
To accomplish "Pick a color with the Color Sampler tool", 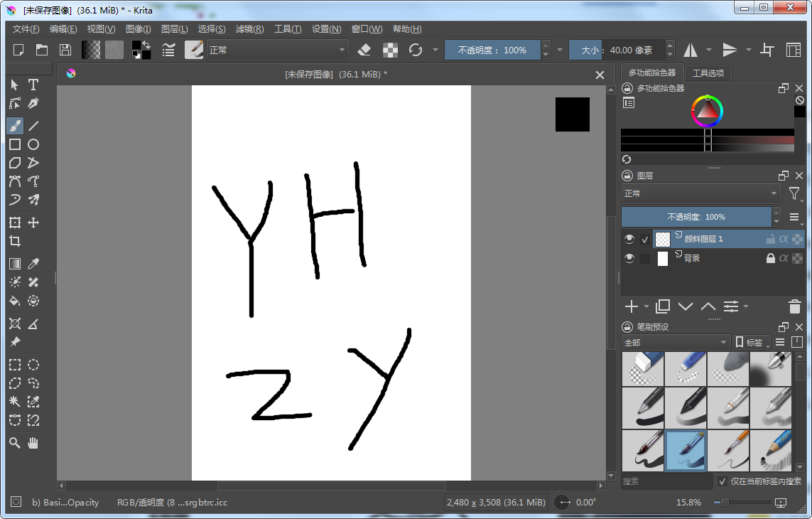I will coord(33,263).
